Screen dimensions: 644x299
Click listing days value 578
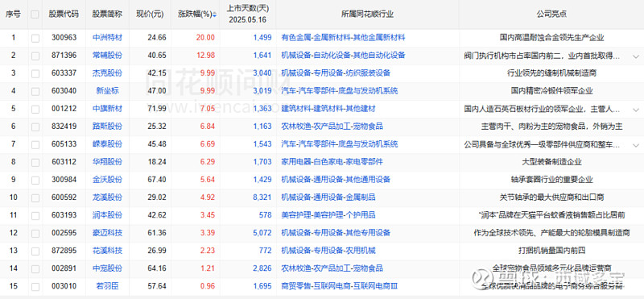(266, 214)
